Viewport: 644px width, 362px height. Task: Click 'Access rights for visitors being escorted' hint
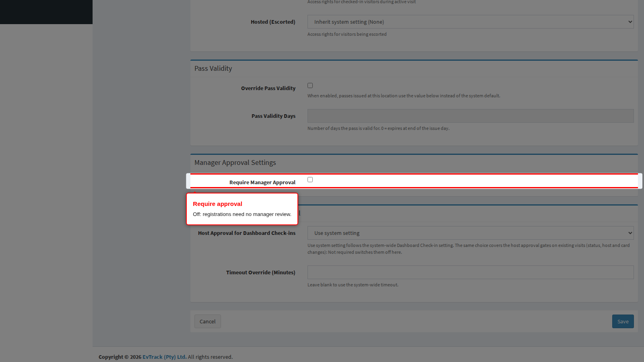(347, 34)
